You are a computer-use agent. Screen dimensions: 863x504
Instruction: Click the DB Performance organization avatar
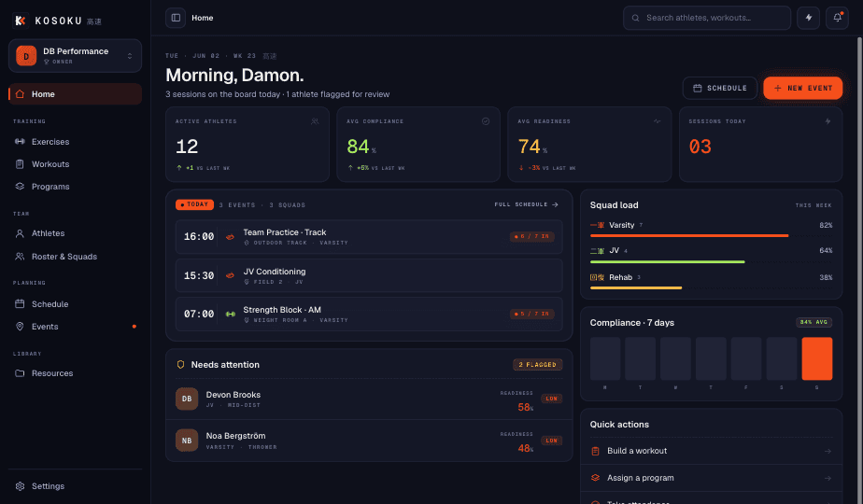(x=26, y=56)
